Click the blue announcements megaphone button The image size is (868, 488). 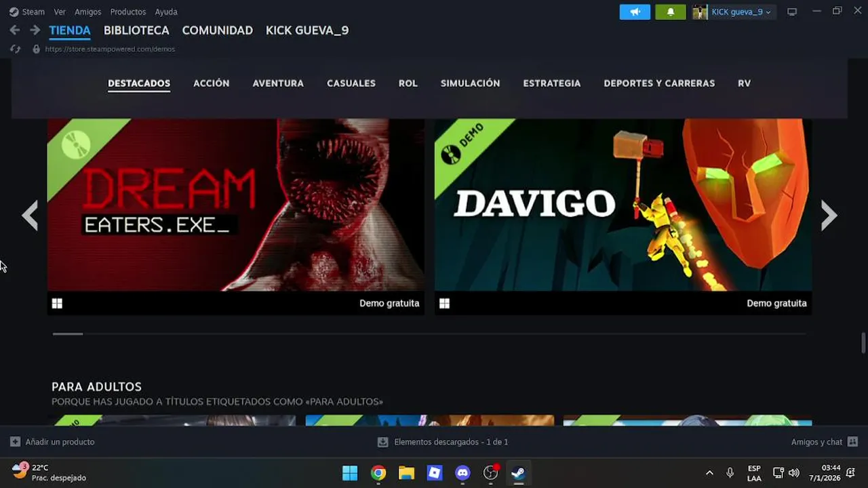(635, 12)
